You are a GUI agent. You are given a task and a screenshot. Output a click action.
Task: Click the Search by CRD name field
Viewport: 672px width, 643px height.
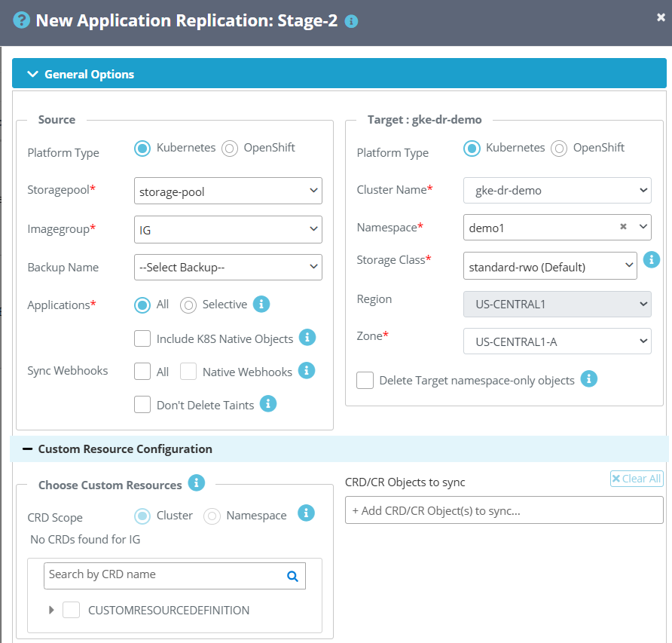(x=175, y=576)
